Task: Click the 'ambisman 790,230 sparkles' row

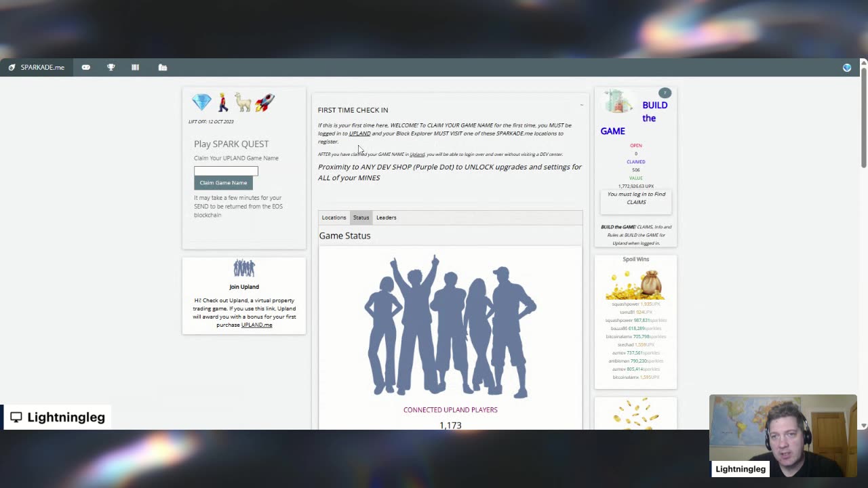Action: 636,361
